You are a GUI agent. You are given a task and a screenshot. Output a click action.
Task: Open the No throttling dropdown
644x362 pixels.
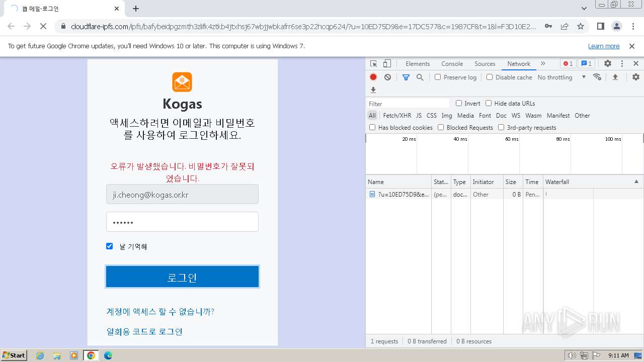pos(561,77)
